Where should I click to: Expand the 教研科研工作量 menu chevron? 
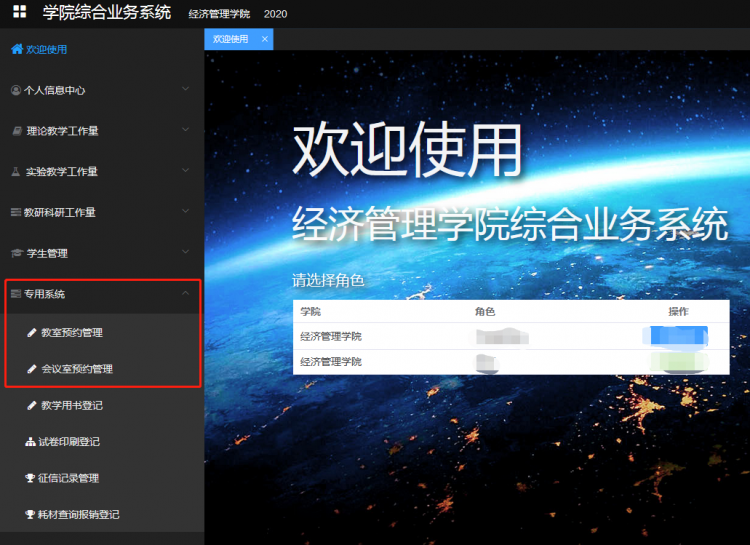pos(185,211)
